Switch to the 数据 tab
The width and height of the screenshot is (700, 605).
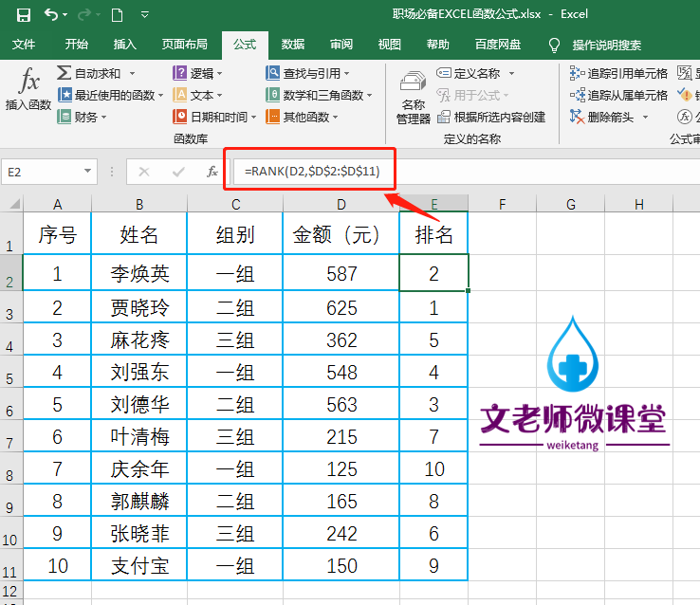coord(293,45)
